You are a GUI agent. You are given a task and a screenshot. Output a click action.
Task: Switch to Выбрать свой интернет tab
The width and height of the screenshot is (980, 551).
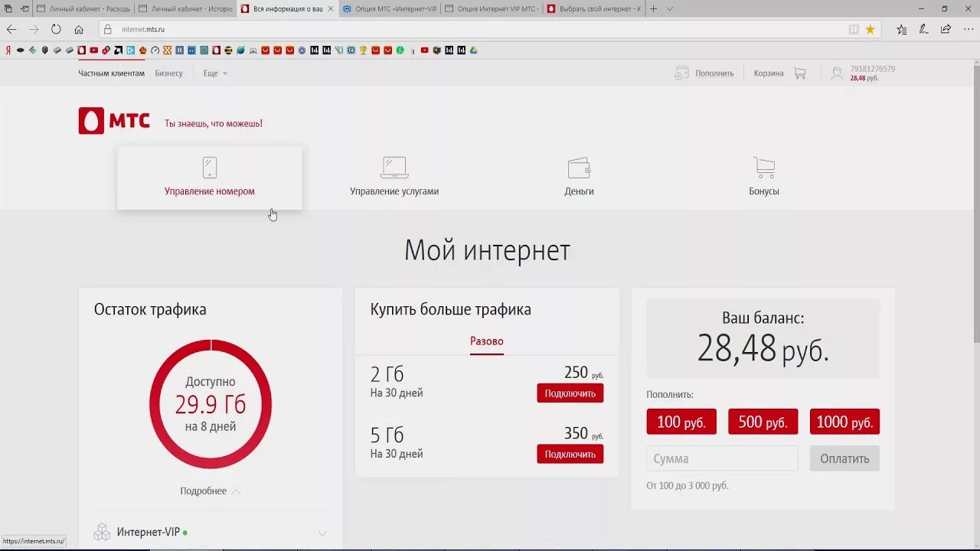[593, 9]
